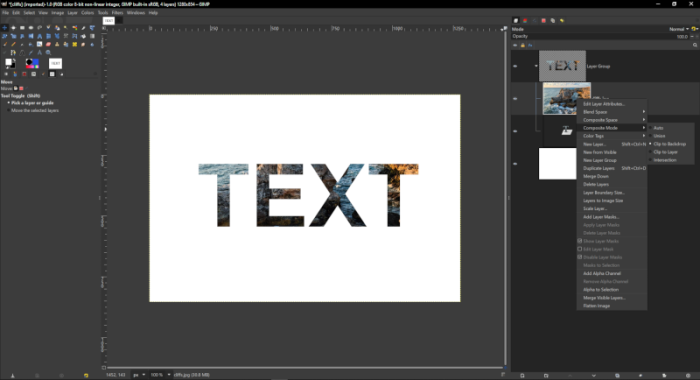This screenshot has height=380, width=700.
Task: Open the Channels tab in right dock
Action: pyautogui.click(x=525, y=21)
